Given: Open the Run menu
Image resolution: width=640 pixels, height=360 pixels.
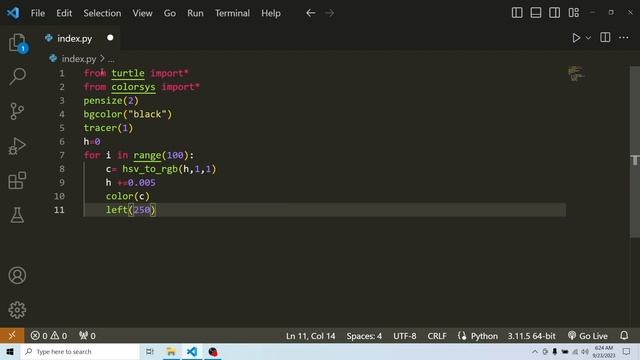Looking at the screenshot, I should [x=195, y=13].
